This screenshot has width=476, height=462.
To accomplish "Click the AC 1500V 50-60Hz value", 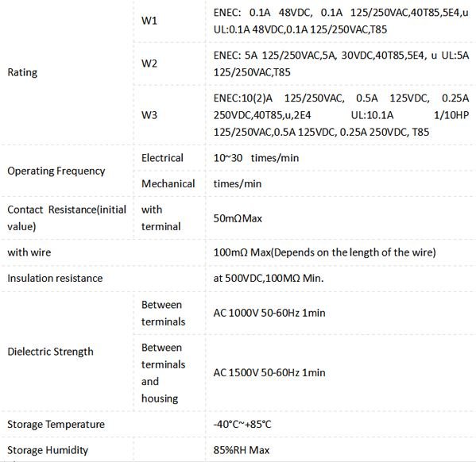I will (269, 372).
